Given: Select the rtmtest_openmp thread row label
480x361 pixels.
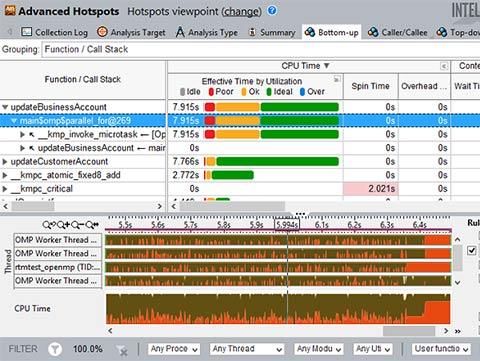Looking at the screenshot, I should [x=58, y=267].
